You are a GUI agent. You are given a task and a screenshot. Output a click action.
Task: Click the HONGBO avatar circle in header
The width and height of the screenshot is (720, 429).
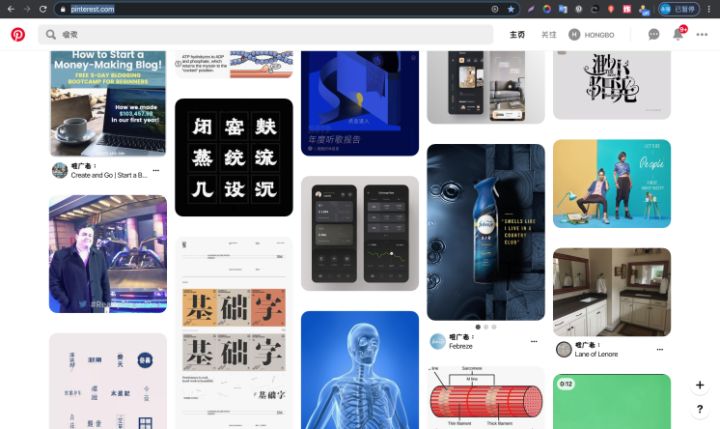coord(574,34)
